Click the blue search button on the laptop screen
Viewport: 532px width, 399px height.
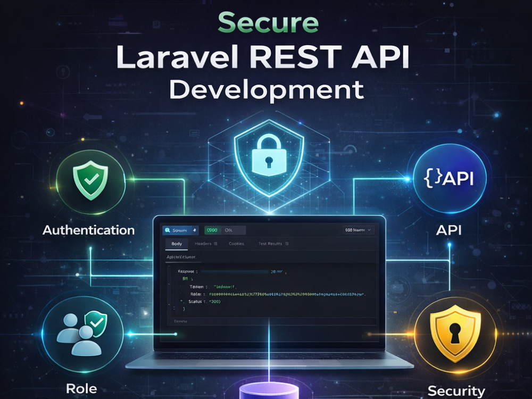(x=180, y=230)
